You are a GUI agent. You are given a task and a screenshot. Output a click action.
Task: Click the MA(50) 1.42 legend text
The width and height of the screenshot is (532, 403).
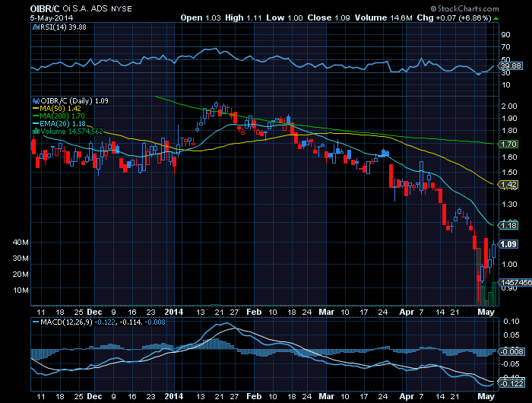[x=60, y=109]
